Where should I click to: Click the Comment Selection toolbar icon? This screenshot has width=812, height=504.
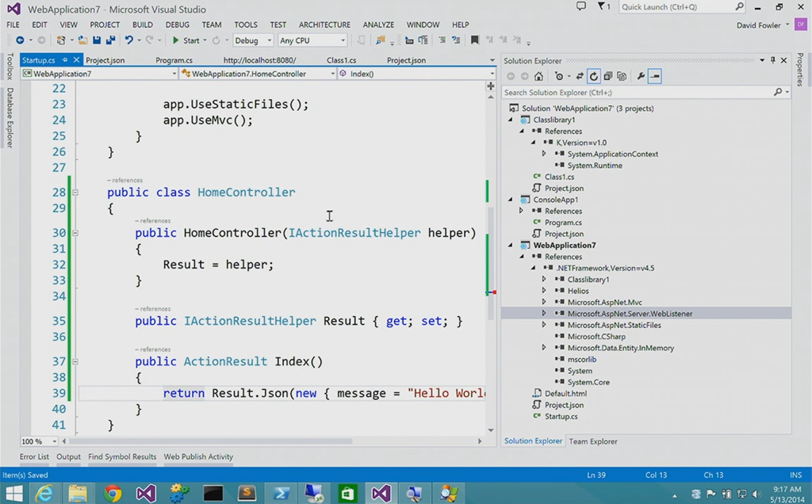coord(442,40)
